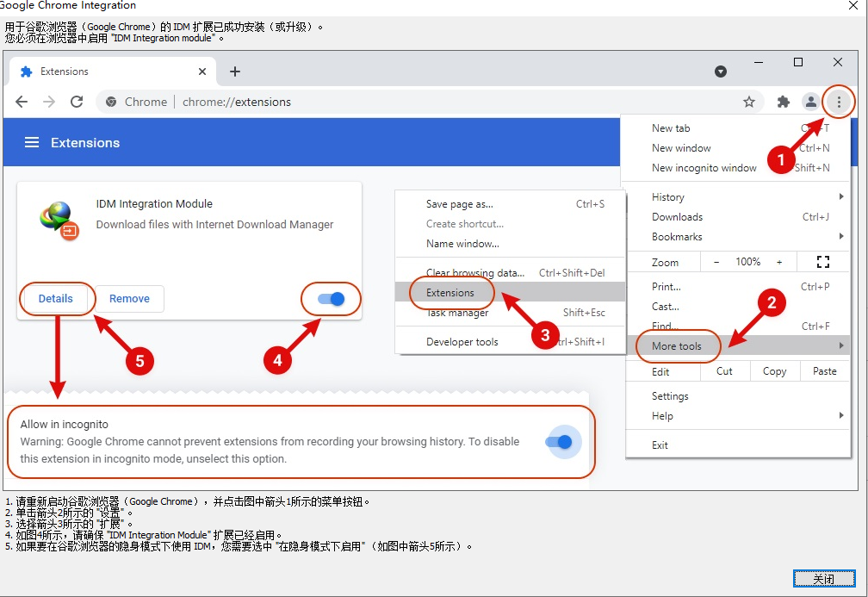
Task: Open the Extensions hamburger menu
Action: tap(32, 142)
